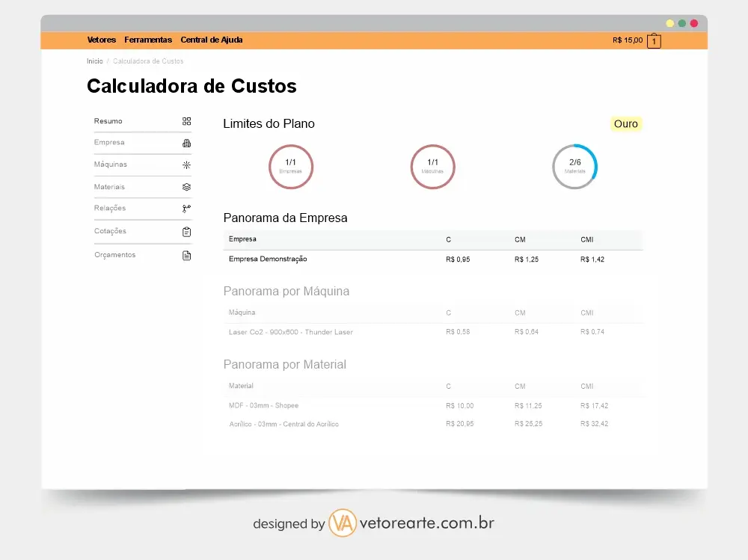Click R$ 17,42 in the MDF row

click(595, 406)
